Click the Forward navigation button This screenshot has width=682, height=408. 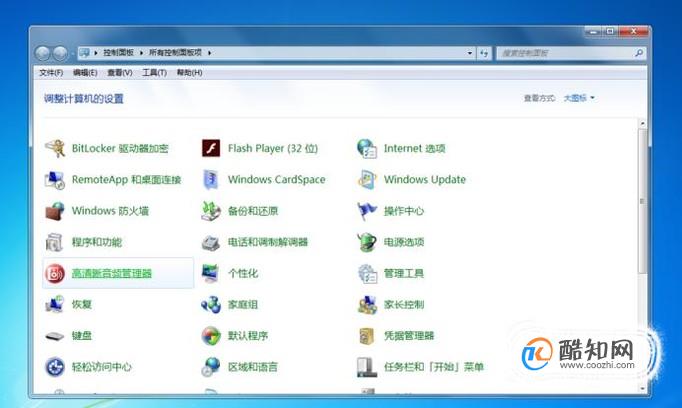(60, 54)
